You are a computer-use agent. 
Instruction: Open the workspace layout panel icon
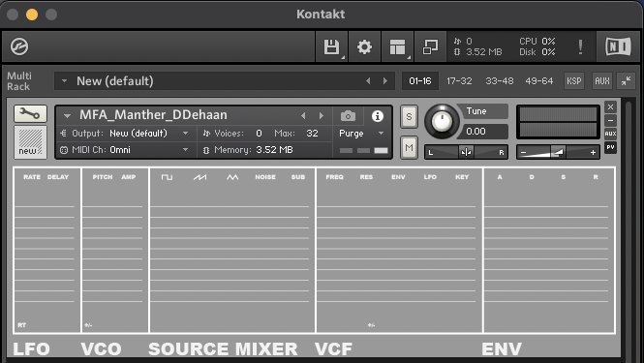pos(397,46)
